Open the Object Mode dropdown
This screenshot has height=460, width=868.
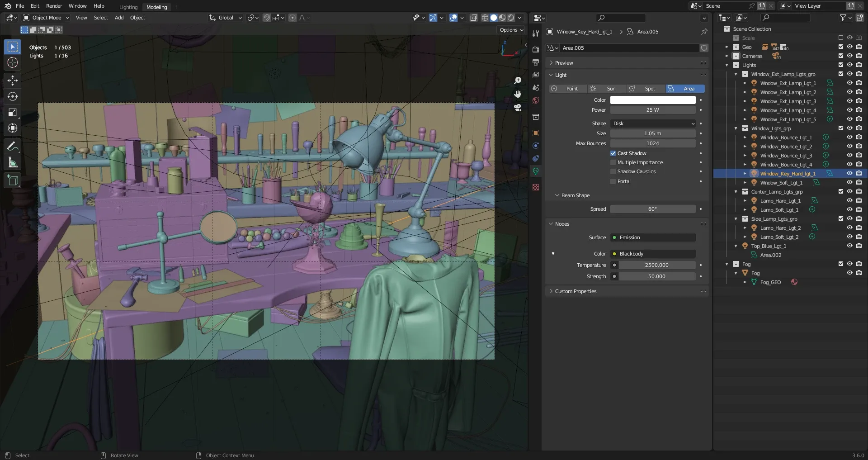(46, 18)
